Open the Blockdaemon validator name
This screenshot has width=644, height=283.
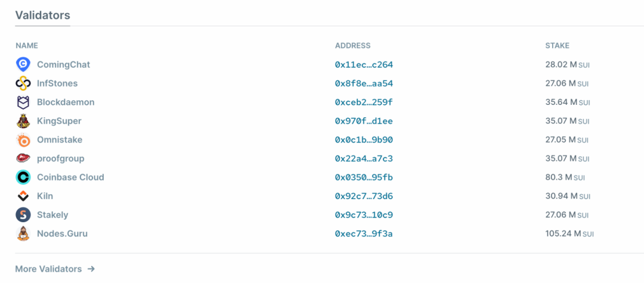pyautogui.click(x=66, y=102)
